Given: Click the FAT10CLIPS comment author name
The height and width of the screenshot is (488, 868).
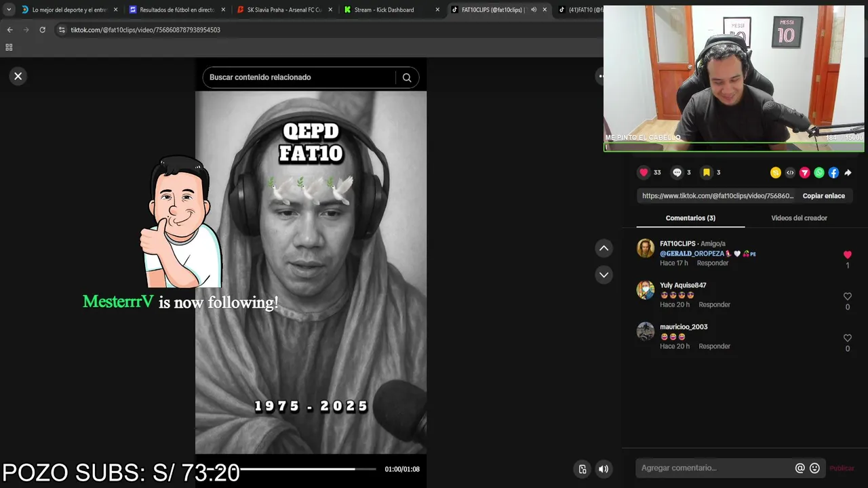Looking at the screenshot, I should (677, 243).
